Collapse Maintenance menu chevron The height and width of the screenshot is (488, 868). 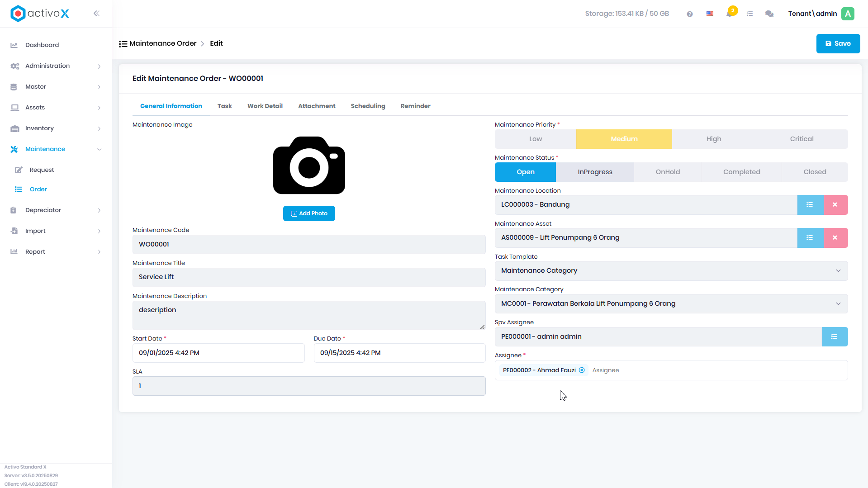(99, 150)
